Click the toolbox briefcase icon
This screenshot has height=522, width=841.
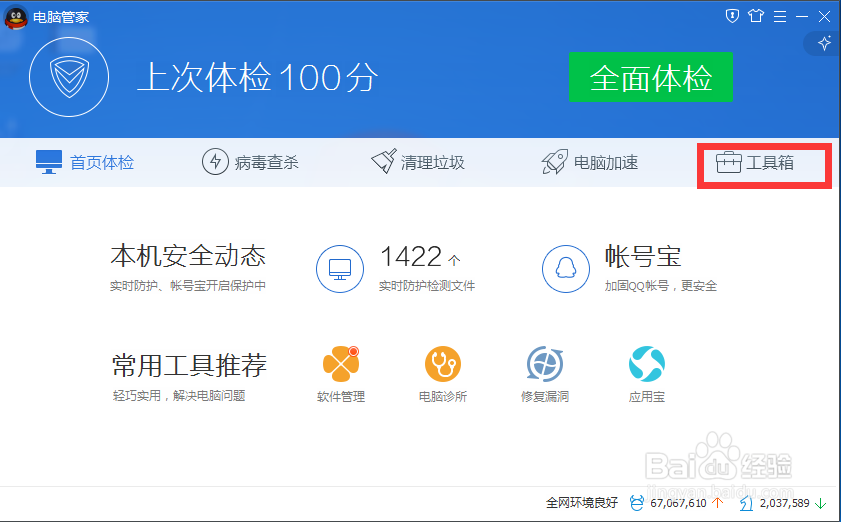tap(728, 163)
